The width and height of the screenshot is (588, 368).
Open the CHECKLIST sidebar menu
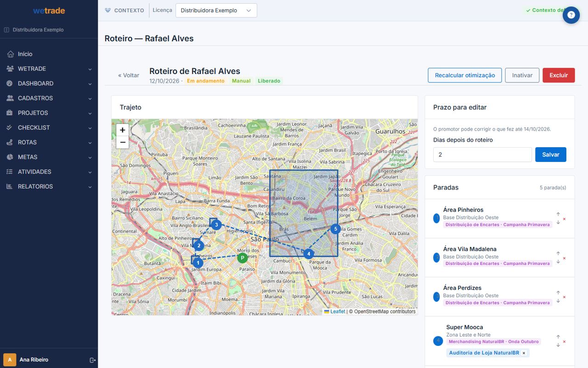pyautogui.click(x=49, y=127)
